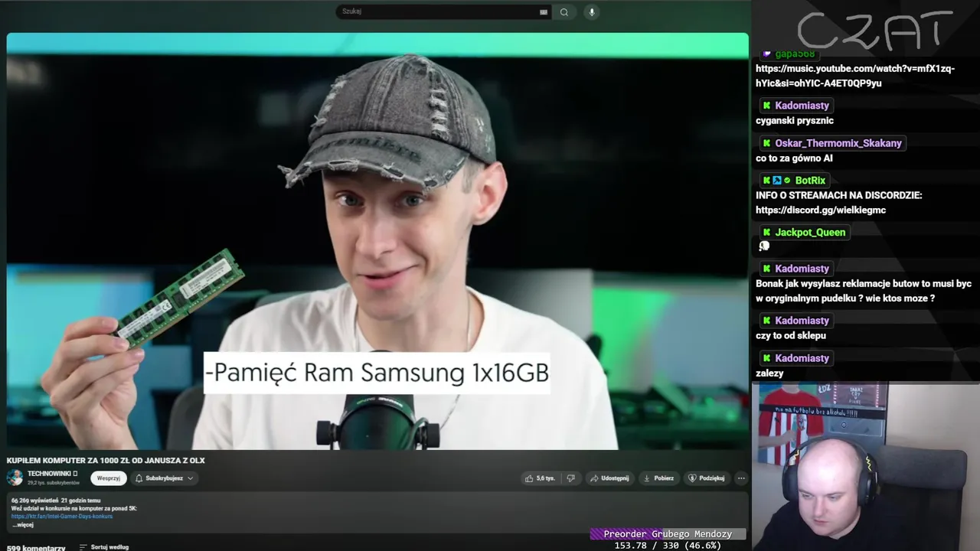Open Sortuj według comment sorting
980x551 pixels.
pos(103,547)
